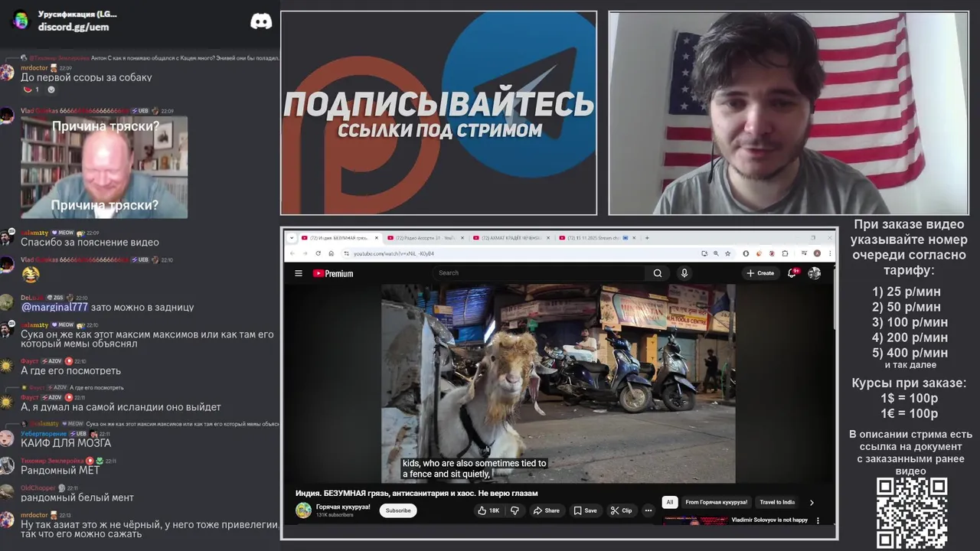Click the browser forward arrow
The image size is (980, 551).
pyautogui.click(x=305, y=253)
